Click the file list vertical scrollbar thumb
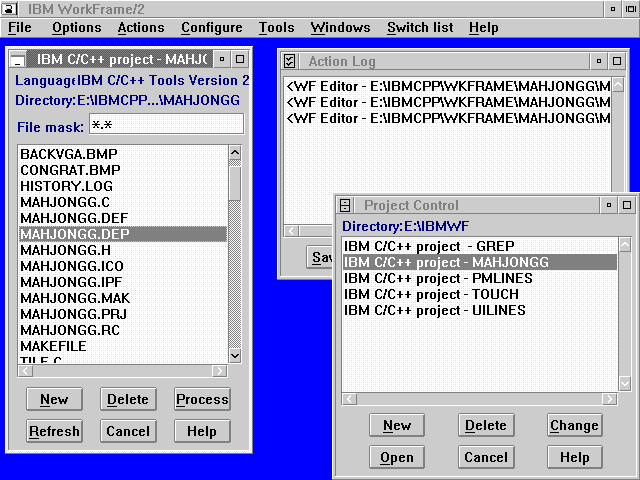Image resolution: width=640 pixels, height=480 pixels. [235, 184]
